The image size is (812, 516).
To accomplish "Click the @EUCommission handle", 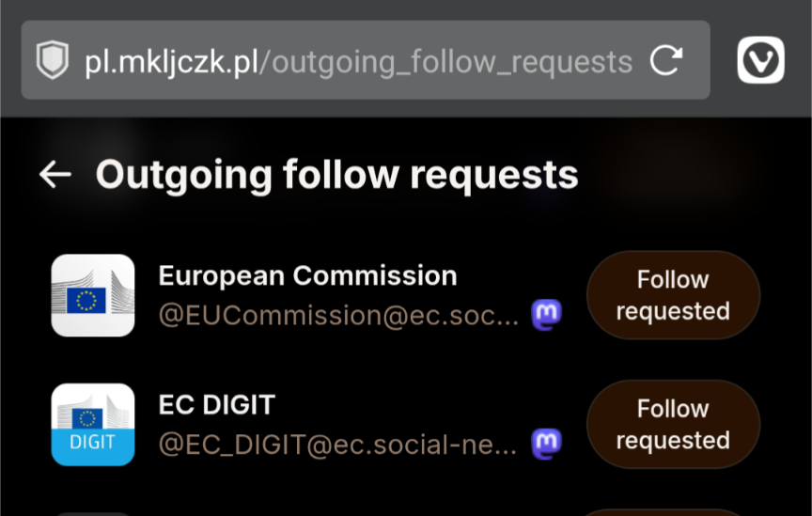I will 338,316.
